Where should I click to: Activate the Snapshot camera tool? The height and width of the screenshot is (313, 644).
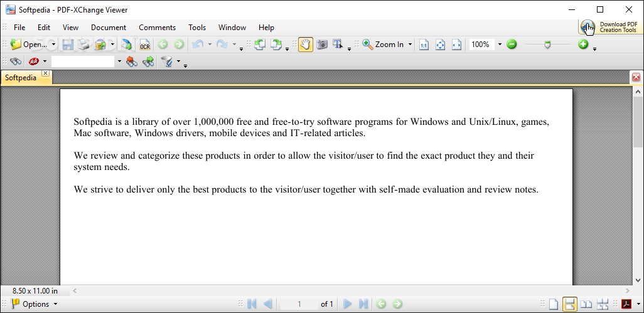[322, 45]
